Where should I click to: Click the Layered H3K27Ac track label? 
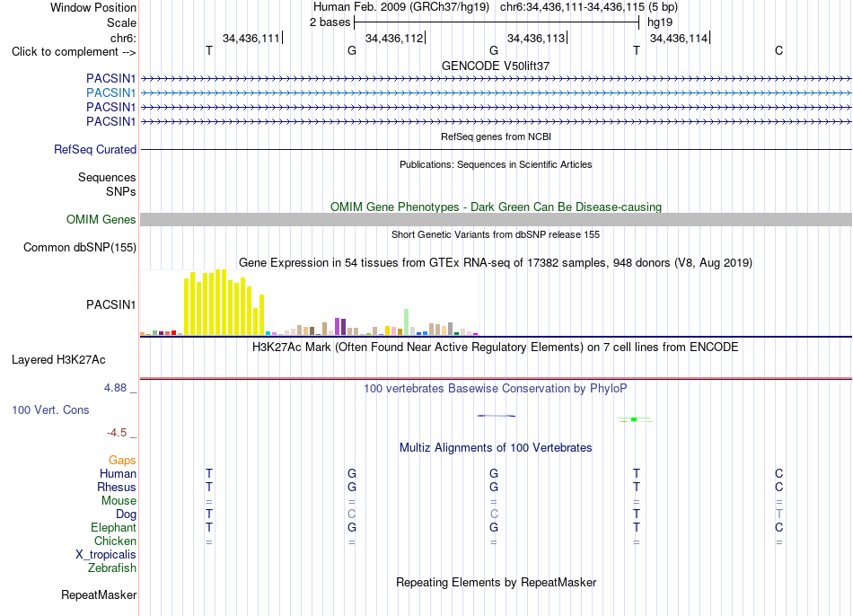pos(58,360)
